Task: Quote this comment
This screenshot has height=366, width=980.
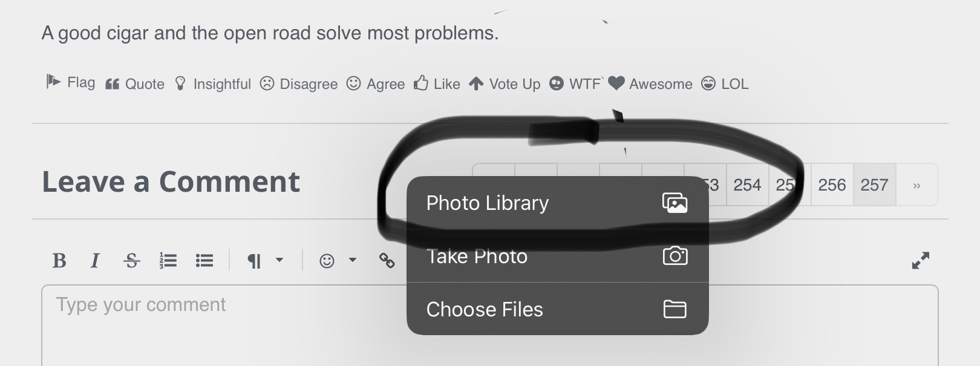Action: pyautogui.click(x=135, y=84)
